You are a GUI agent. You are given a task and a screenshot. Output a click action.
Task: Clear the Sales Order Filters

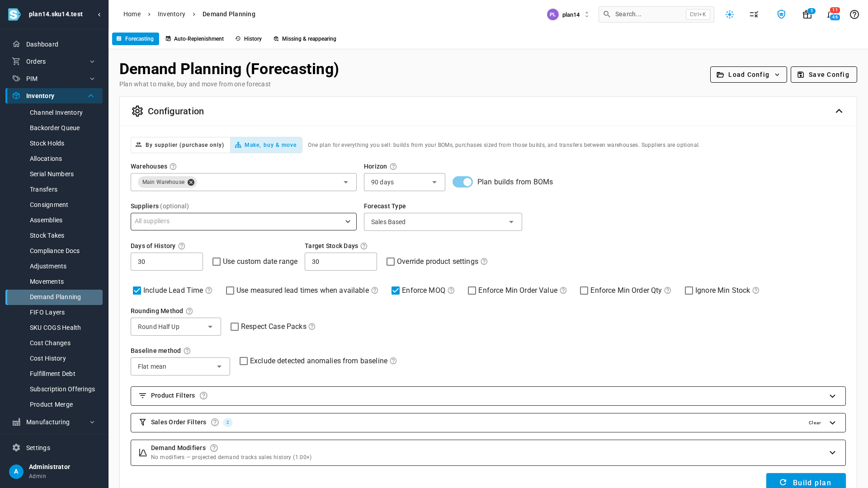tap(814, 423)
